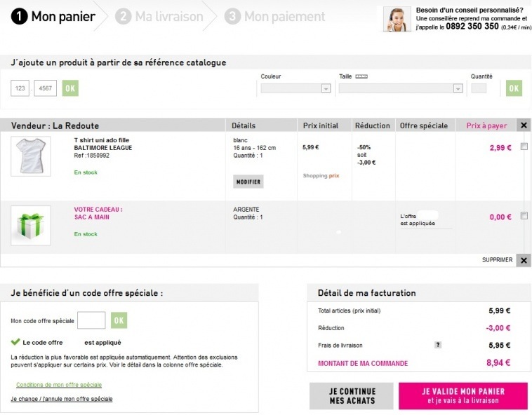Screen dimensions: 532x415
Task: Click the advisor headset photo icon
Action: click(397, 19)
